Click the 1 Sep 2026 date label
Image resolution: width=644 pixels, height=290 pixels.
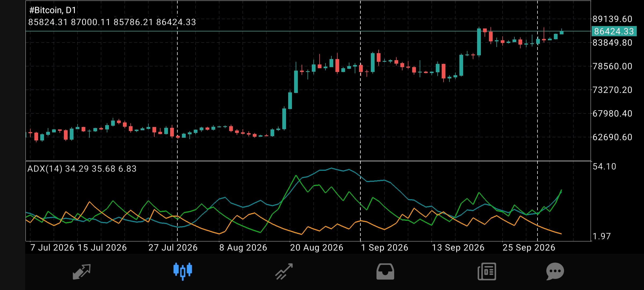[x=385, y=248]
